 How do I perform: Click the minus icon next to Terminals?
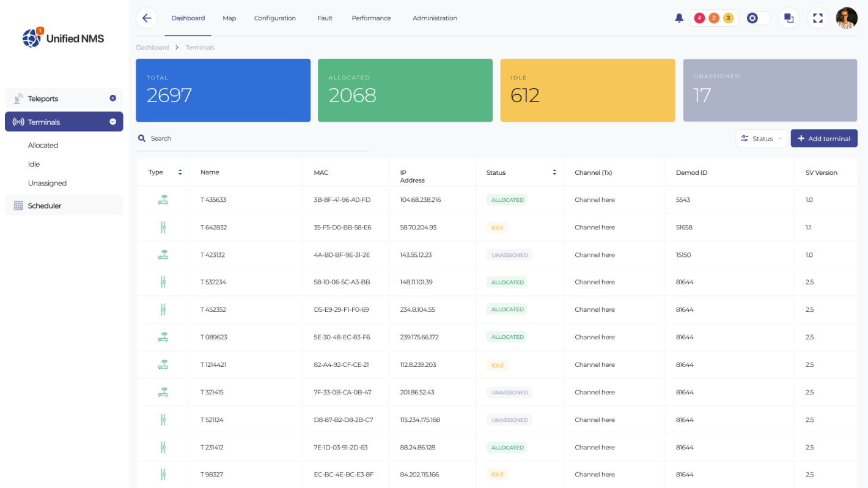(x=112, y=122)
